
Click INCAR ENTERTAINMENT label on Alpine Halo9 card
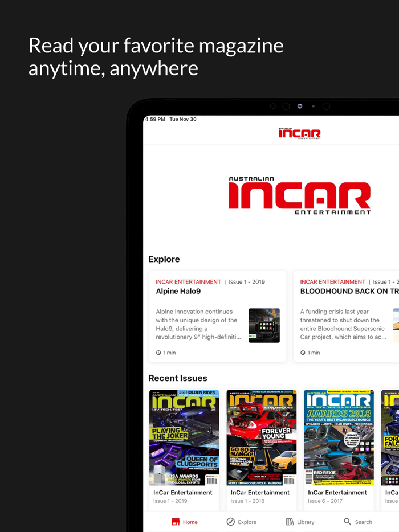pyautogui.click(x=189, y=282)
